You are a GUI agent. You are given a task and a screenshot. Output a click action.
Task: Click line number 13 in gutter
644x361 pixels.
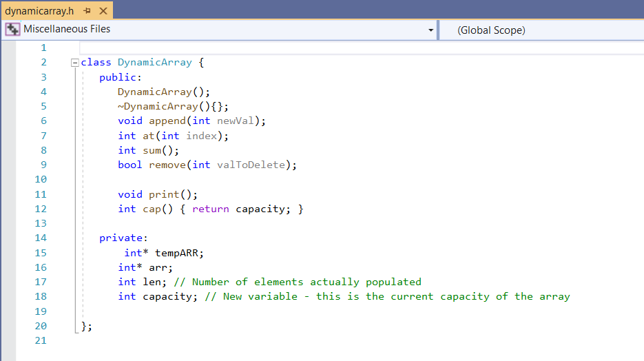click(41, 223)
